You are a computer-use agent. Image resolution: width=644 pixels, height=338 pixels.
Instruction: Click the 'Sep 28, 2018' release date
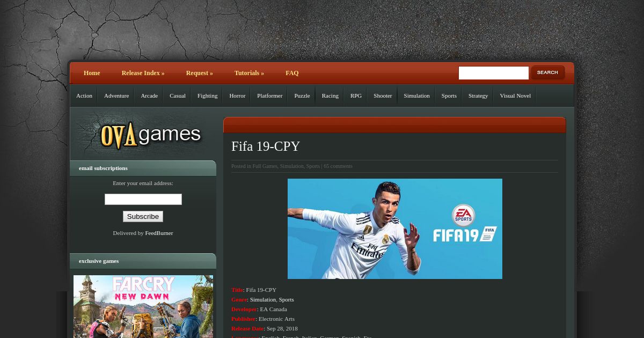coord(282,328)
